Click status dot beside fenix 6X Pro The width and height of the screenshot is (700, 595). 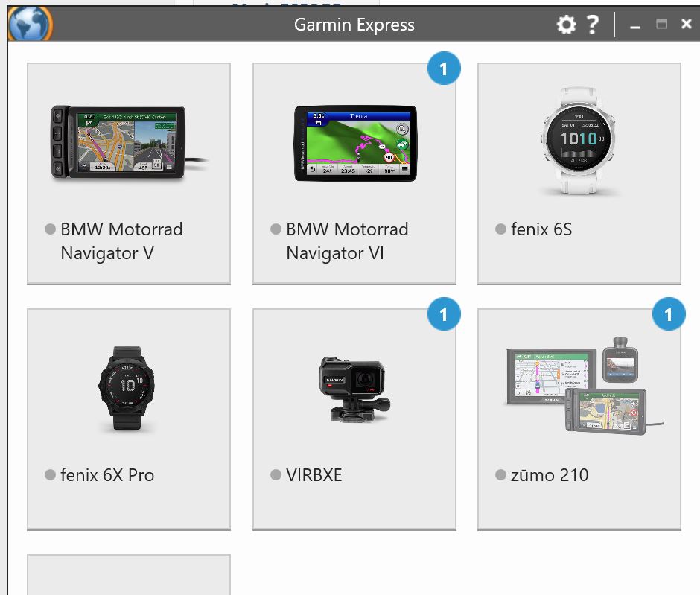tap(50, 474)
